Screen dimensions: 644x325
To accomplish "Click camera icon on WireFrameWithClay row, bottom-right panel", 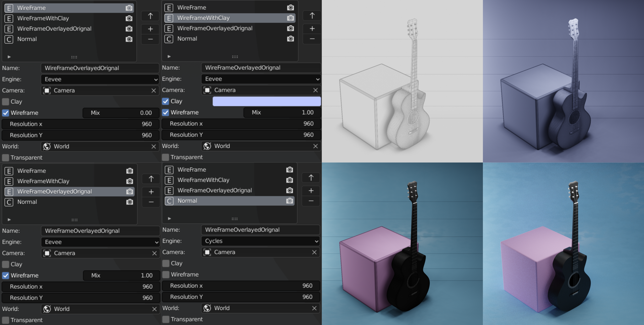I will click(289, 180).
